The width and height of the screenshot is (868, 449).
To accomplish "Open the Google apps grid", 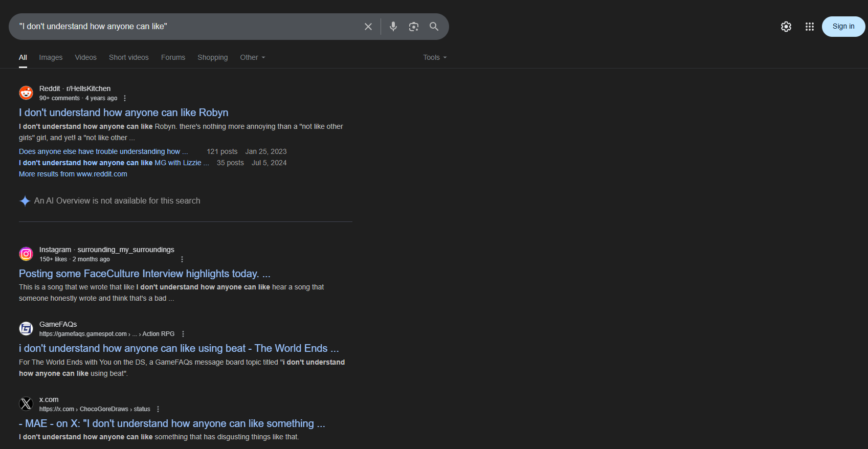I will pos(810,27).
